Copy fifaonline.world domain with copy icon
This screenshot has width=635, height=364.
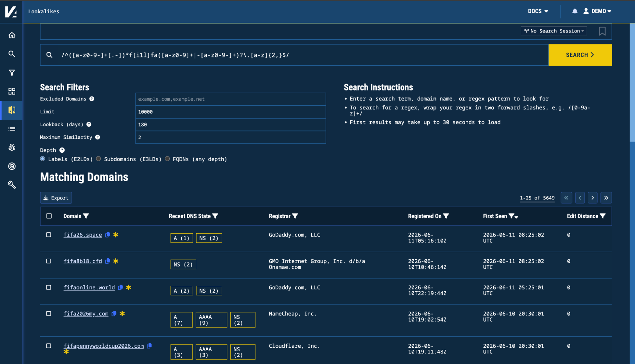pos(120,287)
